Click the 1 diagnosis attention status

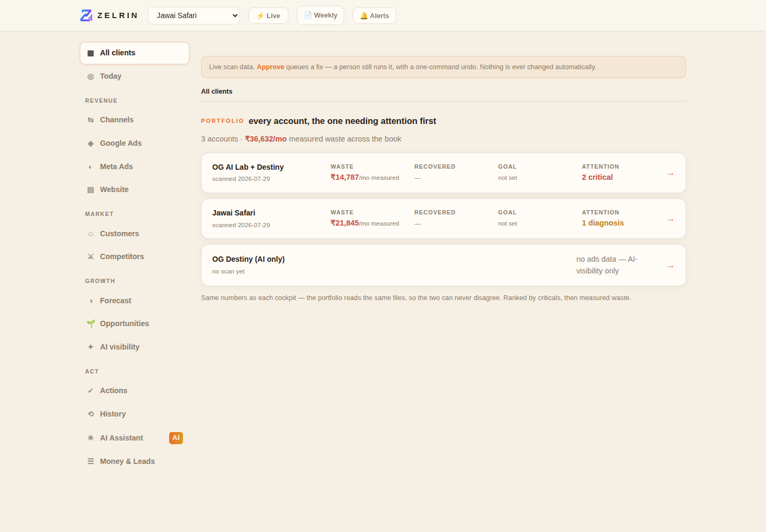point(603,223)
